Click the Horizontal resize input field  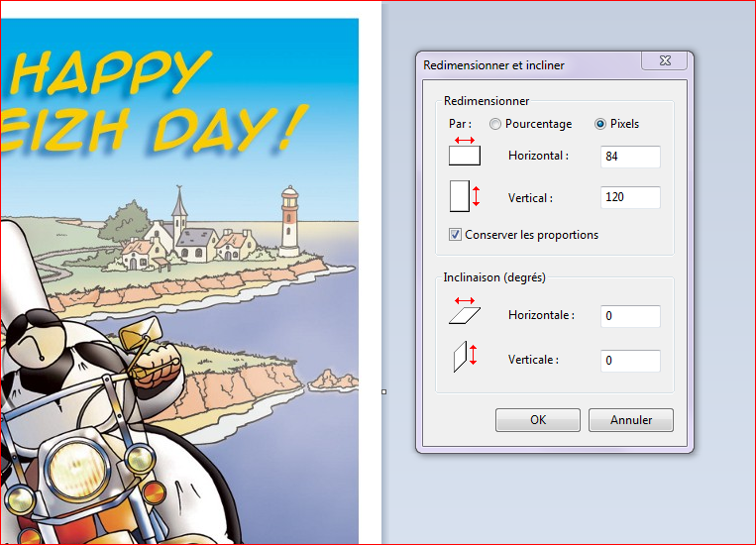tap(630, 157)
